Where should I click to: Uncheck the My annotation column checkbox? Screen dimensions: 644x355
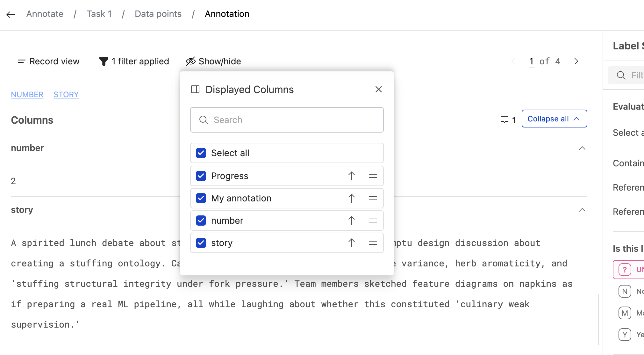click(201, 198)
